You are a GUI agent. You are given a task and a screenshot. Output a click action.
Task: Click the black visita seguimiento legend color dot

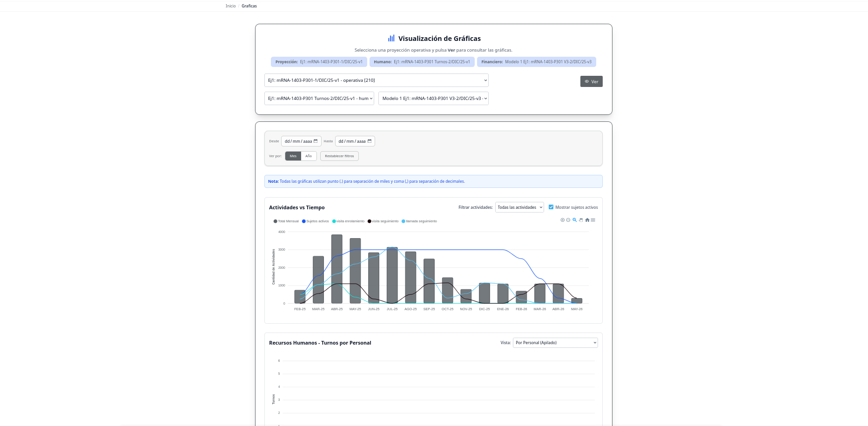pyautogui.click(x=370, y=221)
